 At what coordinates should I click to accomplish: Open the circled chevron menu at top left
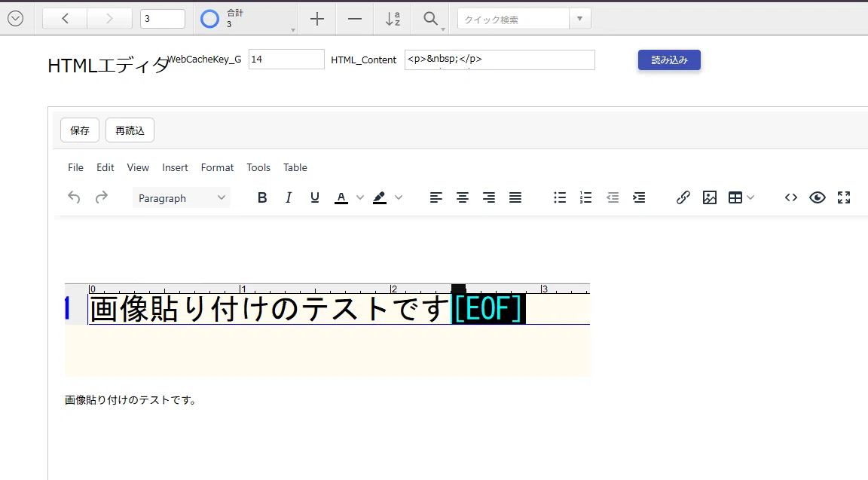(16, 19)
